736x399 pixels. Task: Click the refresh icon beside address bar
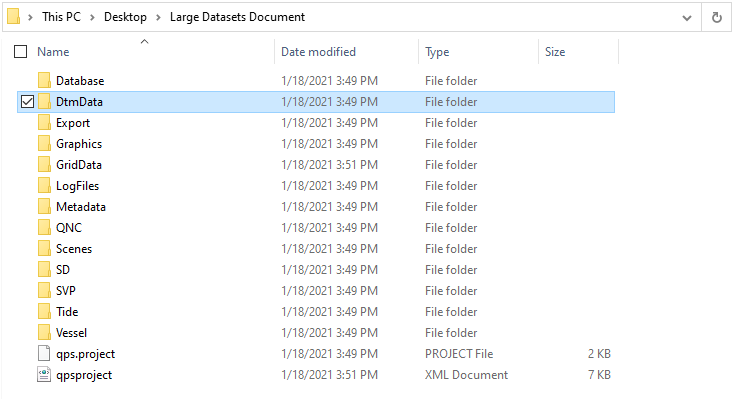(717, 18)
